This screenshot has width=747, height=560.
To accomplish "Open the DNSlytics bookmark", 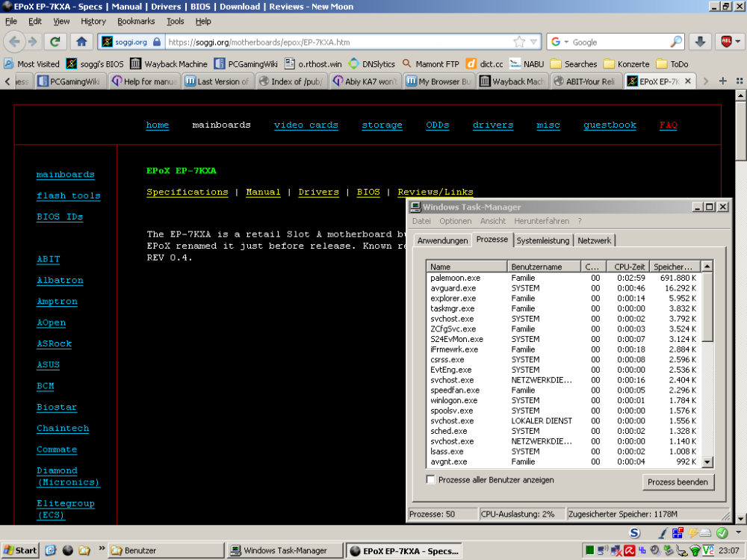I will [x=372, y=63].
